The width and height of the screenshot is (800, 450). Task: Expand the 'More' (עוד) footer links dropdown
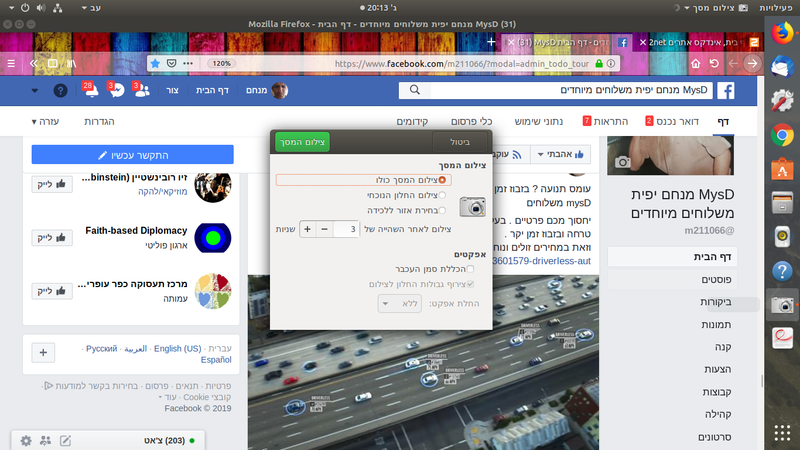(169, 397)
